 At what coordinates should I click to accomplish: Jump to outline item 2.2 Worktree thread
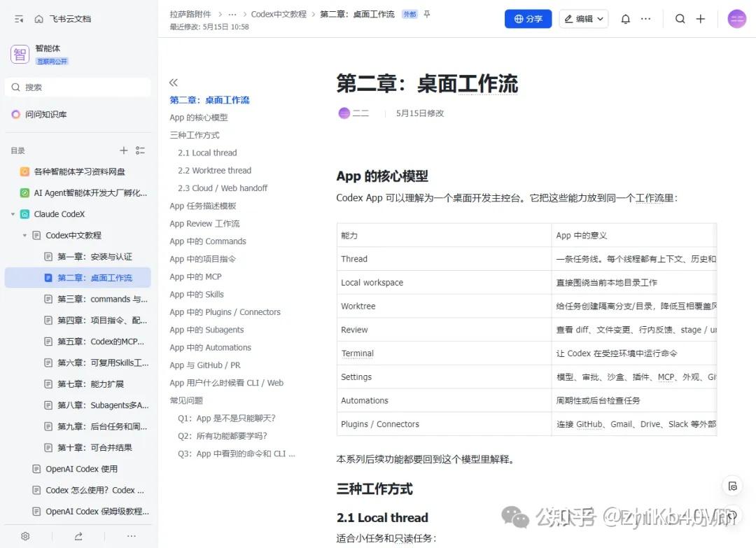click(215, 171)
